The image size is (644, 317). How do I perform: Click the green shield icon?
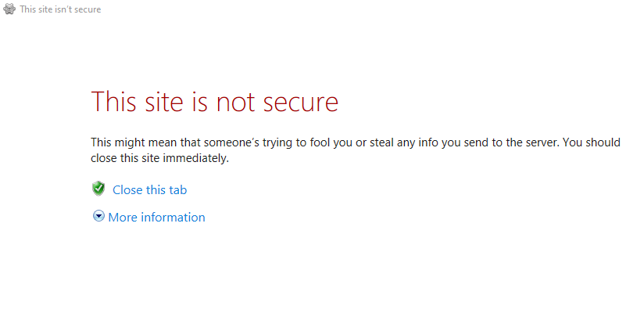click(x=98, y=189)
